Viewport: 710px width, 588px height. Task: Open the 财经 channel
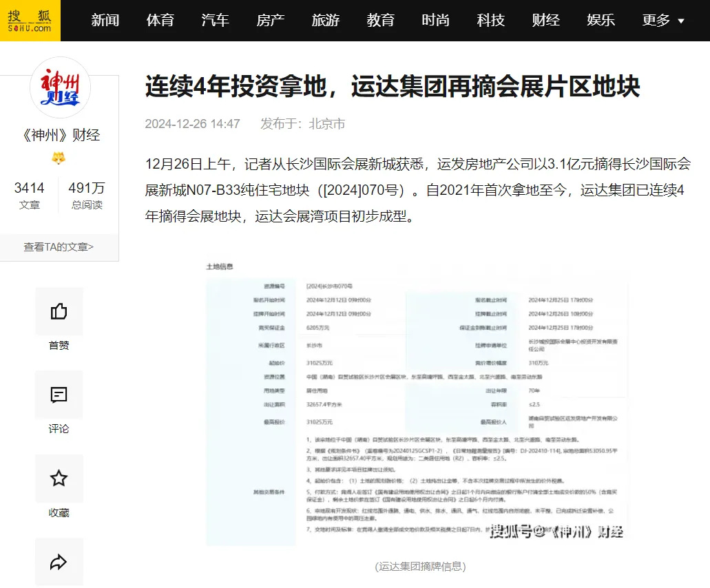(545, 21)
